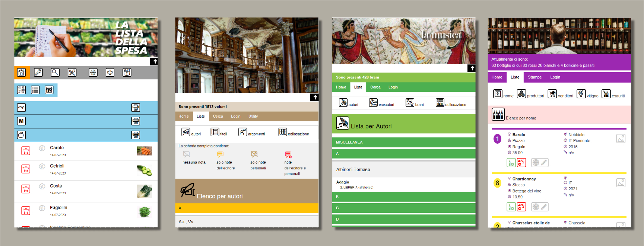The image size is (644, 246).
Task: Click the red remove-bottle icon under Chardonnay
Action: 521,207
